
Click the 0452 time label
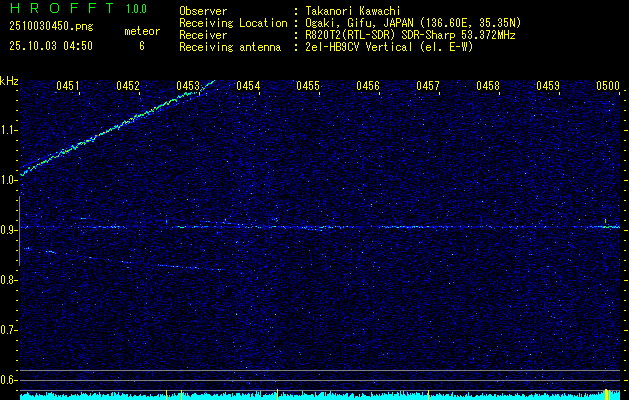point(128,85)
